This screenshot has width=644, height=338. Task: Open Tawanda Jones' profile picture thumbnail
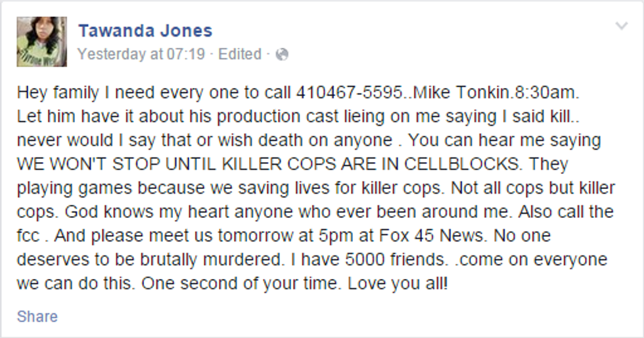[x=41, y=41]
